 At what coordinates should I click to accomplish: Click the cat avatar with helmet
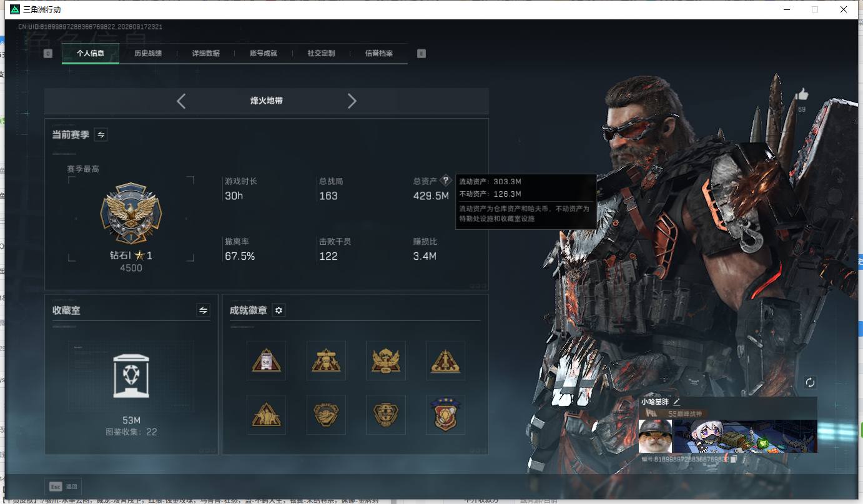(655, 436)
